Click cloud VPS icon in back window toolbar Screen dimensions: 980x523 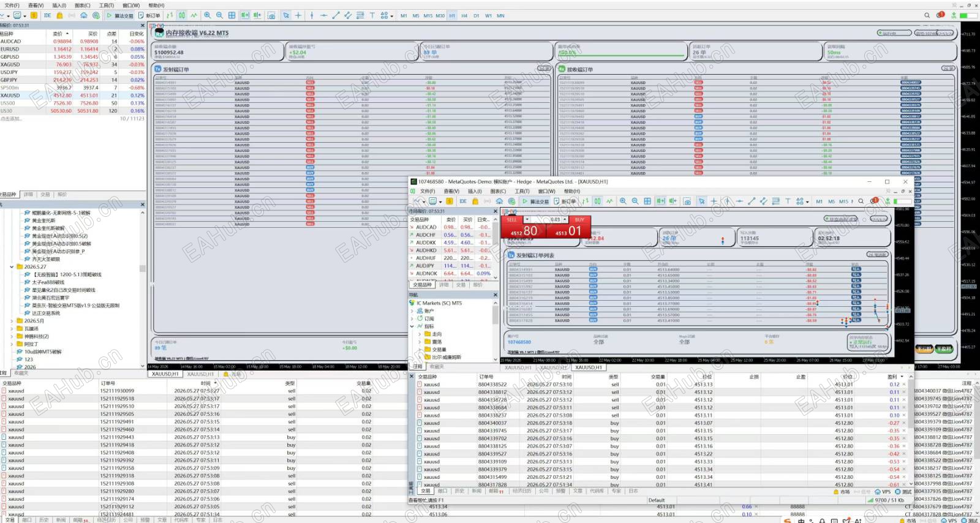[x=84, y=15]
